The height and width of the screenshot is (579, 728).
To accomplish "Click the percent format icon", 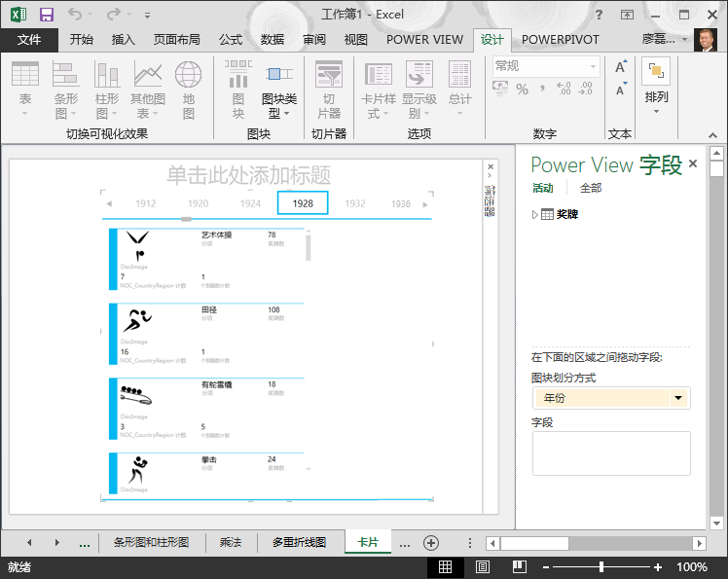I will pos(523,89).
